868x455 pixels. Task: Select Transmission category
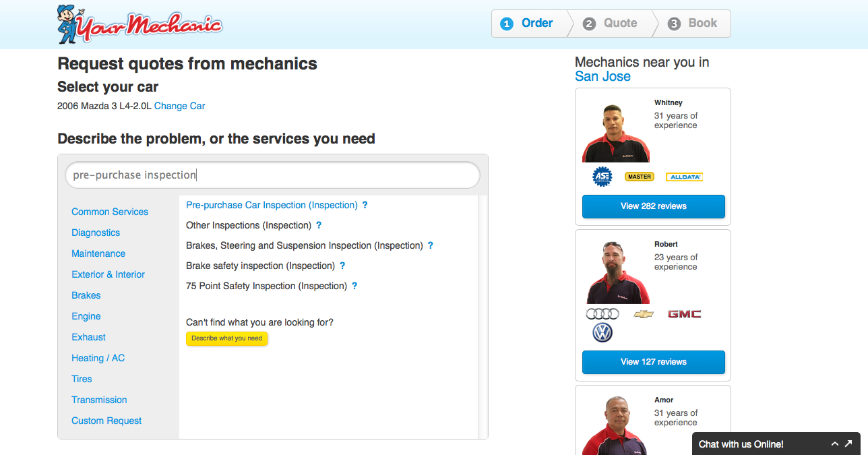coord(99,400)
